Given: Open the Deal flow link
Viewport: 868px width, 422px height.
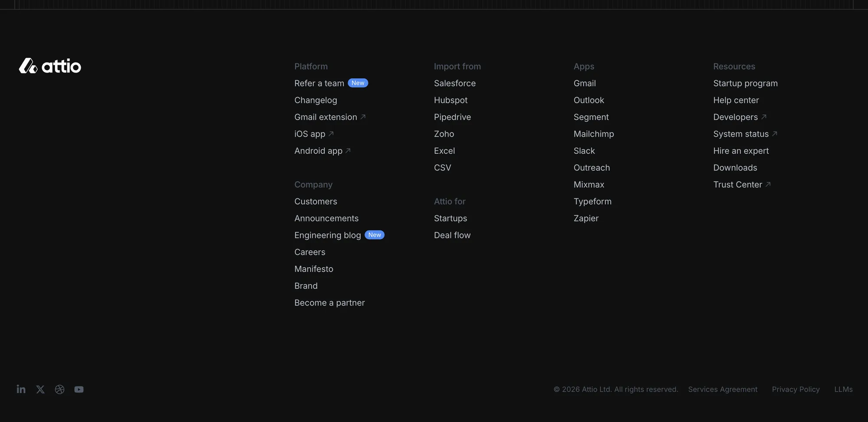Looking at the screenshot, I should tap(452, 235).
